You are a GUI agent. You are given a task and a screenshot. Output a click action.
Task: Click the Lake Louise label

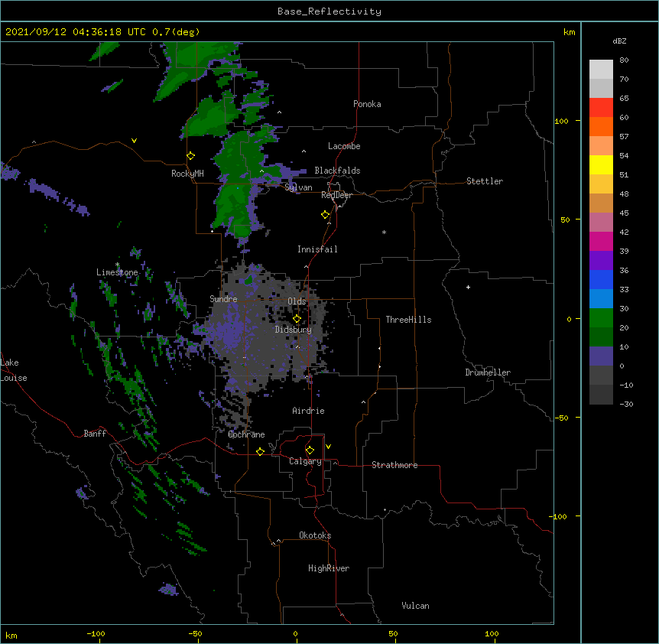[x=14, y=370]
